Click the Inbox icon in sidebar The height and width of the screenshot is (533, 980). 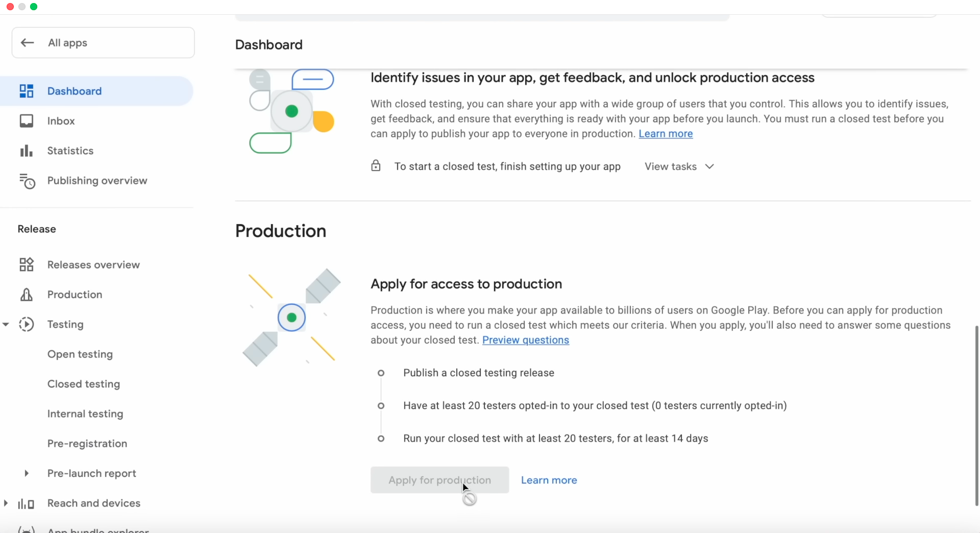[27, 121]
